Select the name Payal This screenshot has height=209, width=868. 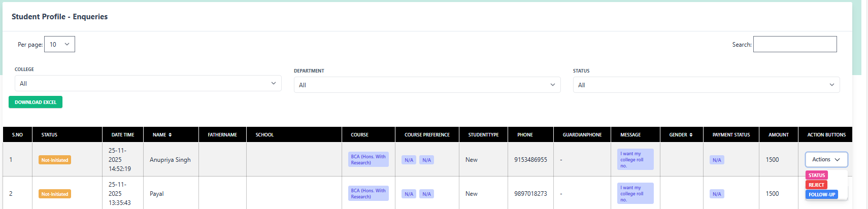click(157, 193)
